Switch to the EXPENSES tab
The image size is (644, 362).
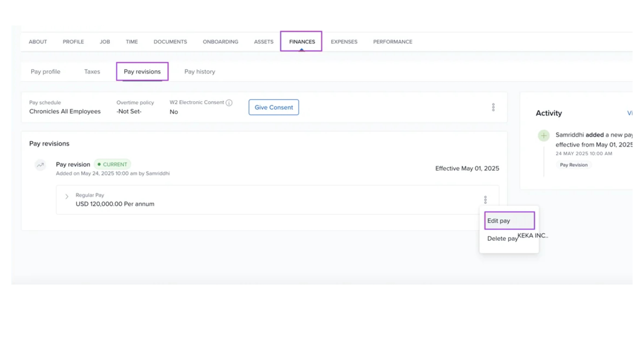344,42
